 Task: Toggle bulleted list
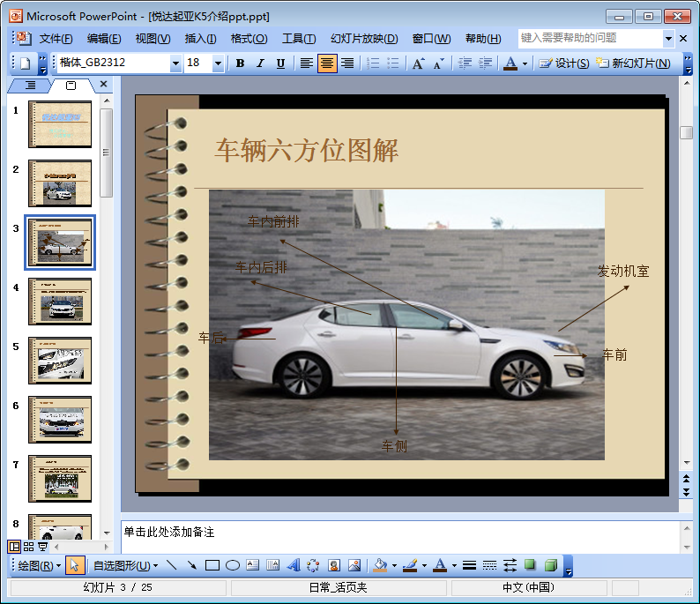tap(393, 63)
